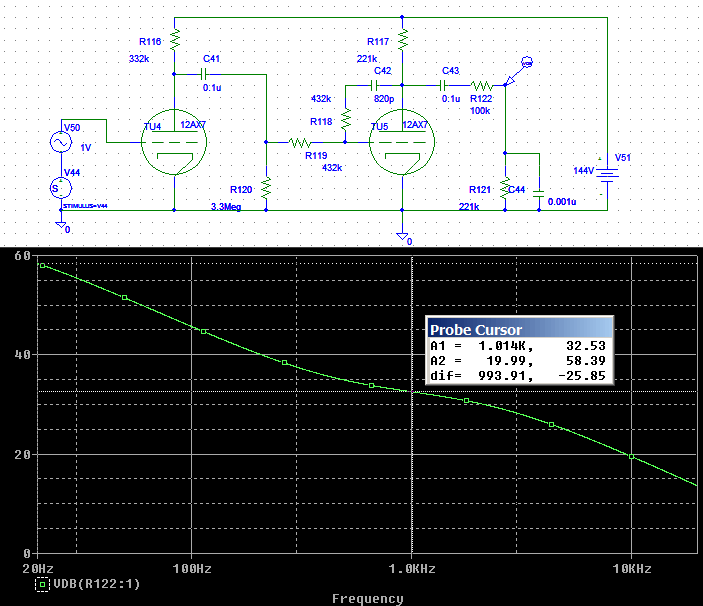Select resistor R116 symbol

(x=175, y=39)
